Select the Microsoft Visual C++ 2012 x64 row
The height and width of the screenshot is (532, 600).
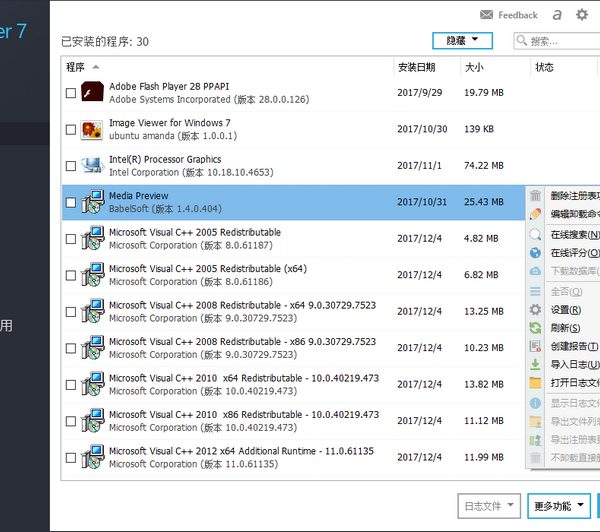[240, 457]
